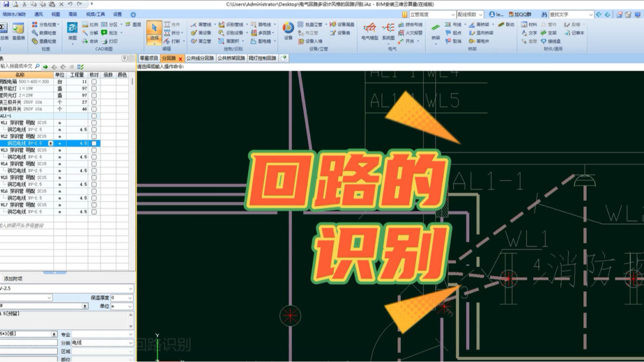Open the 记事本 notepad tool
Screen dimensions: 644x362
point(574,33)
